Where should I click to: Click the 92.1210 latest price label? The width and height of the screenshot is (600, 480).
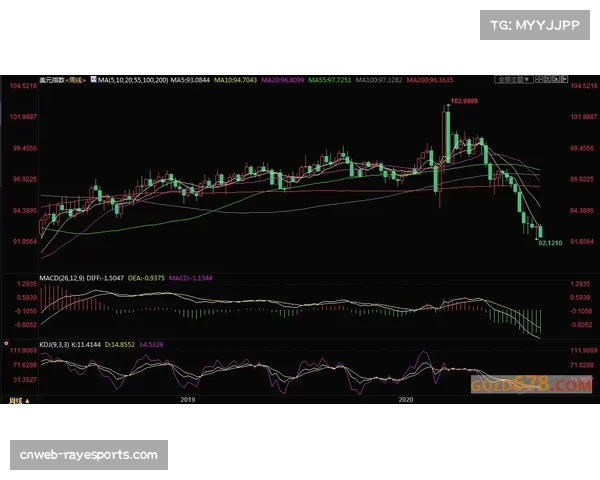coord(551,243)
